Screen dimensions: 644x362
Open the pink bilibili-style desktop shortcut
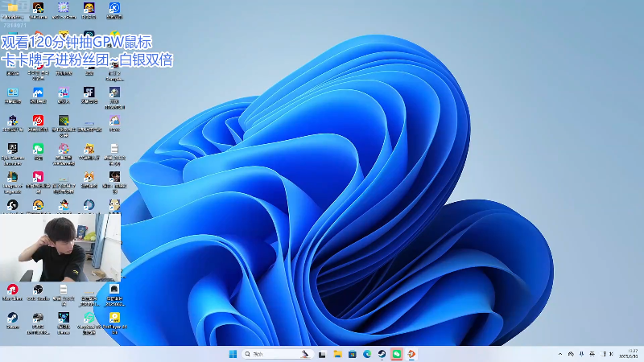38,176
